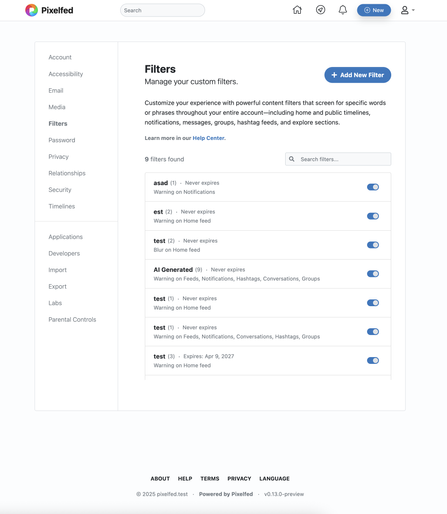
Task: Open Email settings in sidebar
Action: pyautogui.click(x=56, y=91)
